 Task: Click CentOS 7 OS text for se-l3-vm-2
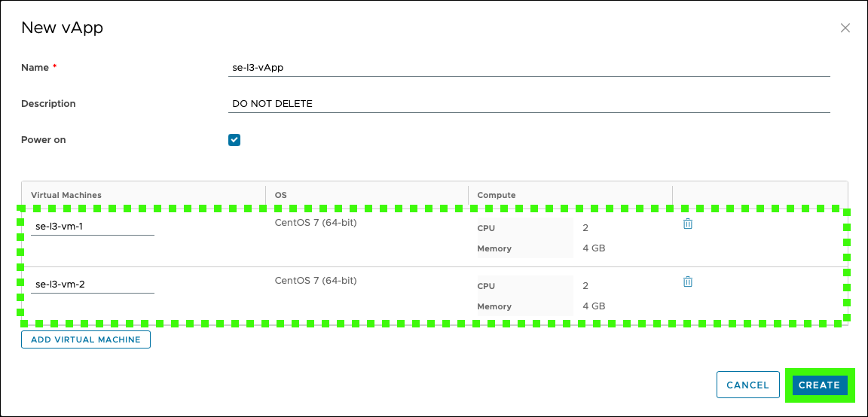[x=316, y=281]
